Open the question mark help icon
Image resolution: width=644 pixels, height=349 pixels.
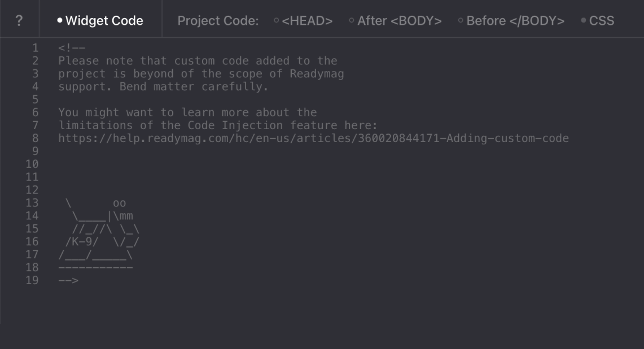click(x=19, y=20)
